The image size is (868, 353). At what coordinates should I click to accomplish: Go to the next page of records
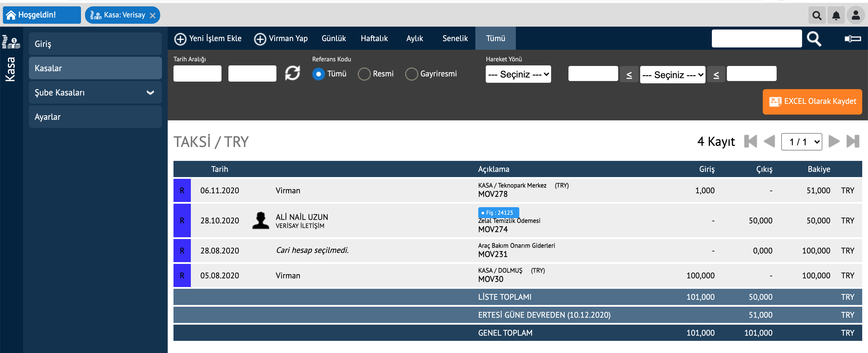click(834, 141)
